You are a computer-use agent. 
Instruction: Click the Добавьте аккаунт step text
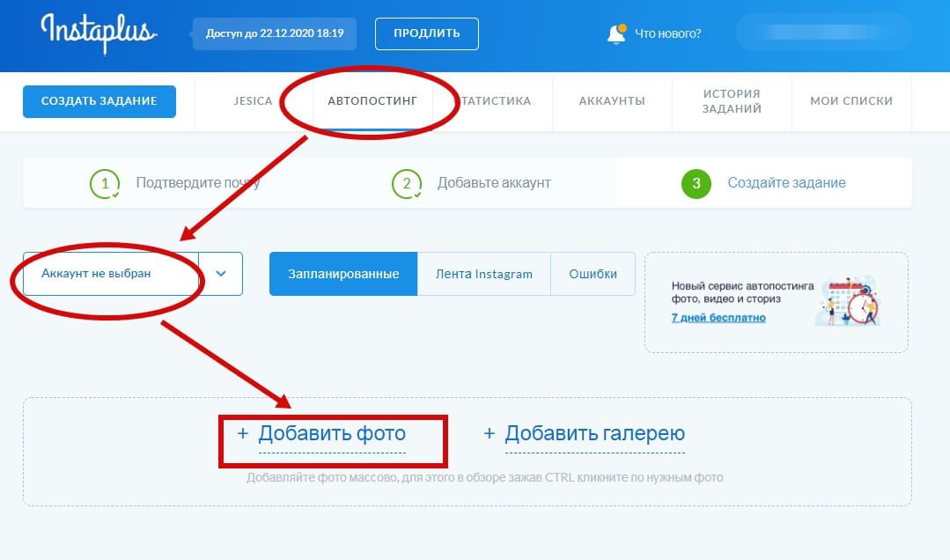pos(495,183)
